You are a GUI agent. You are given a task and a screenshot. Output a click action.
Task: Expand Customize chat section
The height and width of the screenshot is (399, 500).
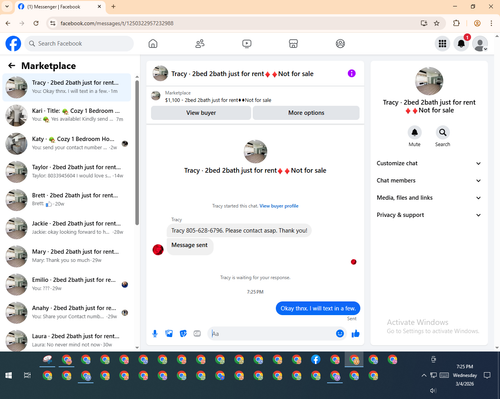[429, 163]
